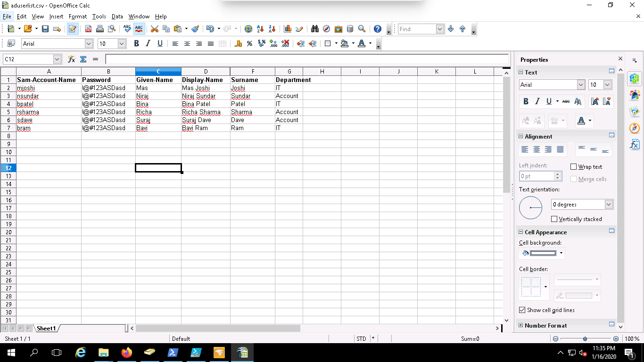This screenshot has width=644, height=362.
Task: Select the Sheet1 tab
Action: [46, 328]
